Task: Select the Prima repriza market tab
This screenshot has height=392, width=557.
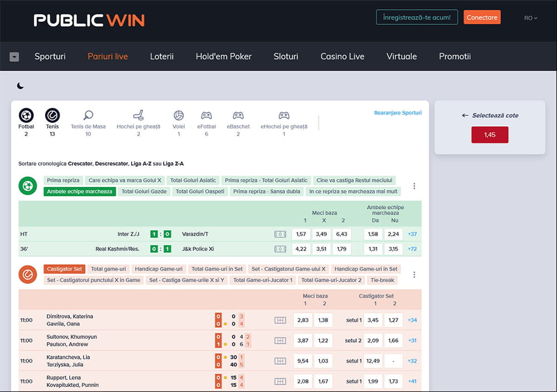Action: pyautogui.click(x=63, y=180)
